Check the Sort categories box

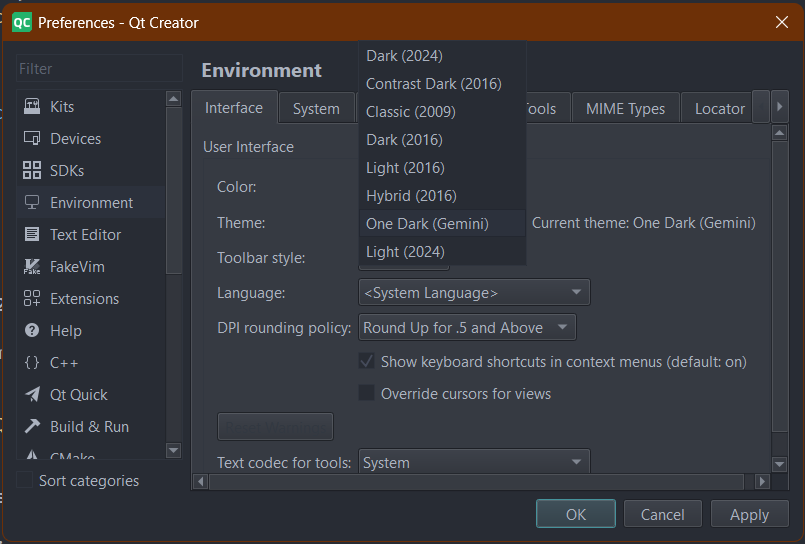tap(25, 480)
